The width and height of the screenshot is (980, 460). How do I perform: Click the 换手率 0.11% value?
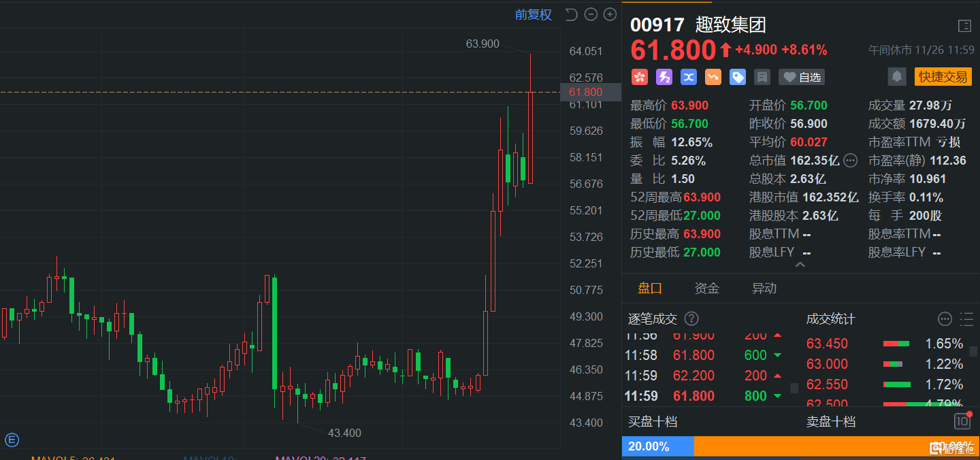[x=926, y=197]
